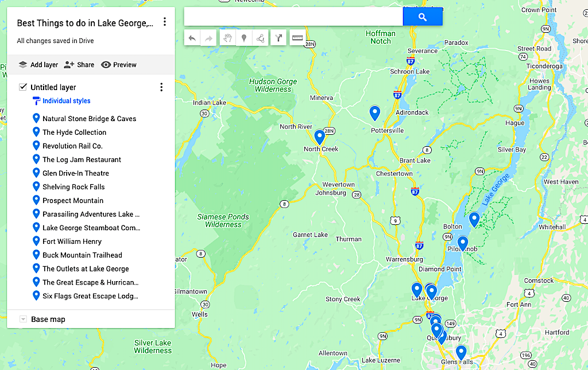Select The Outlets at Lake George item

(x=91, y=269)
